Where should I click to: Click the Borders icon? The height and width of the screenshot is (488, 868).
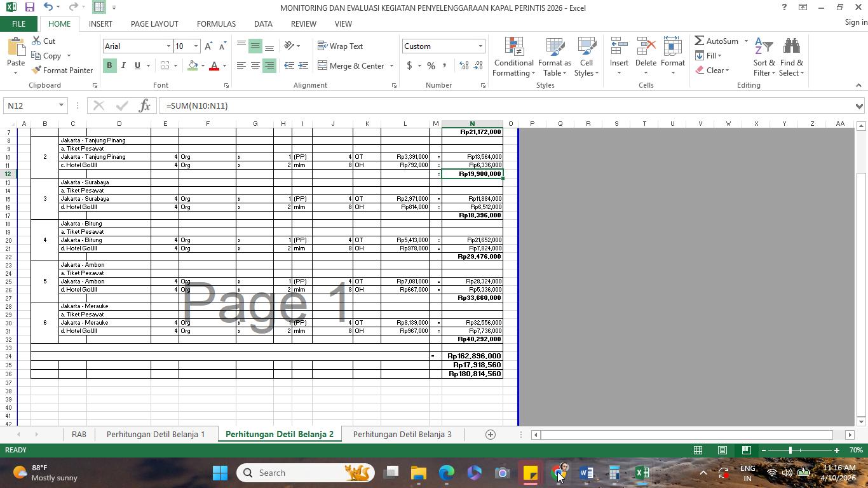click(165, 65)
